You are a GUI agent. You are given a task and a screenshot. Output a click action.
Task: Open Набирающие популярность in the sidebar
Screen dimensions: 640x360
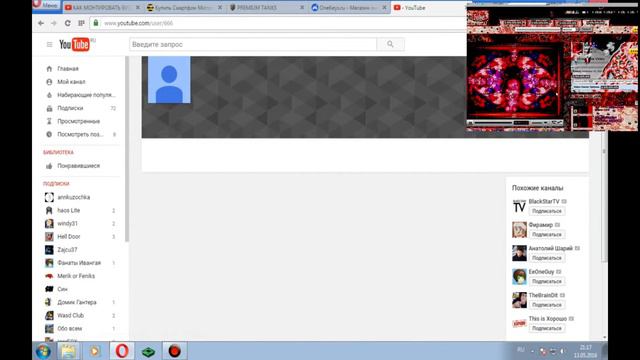pos(81,95)
